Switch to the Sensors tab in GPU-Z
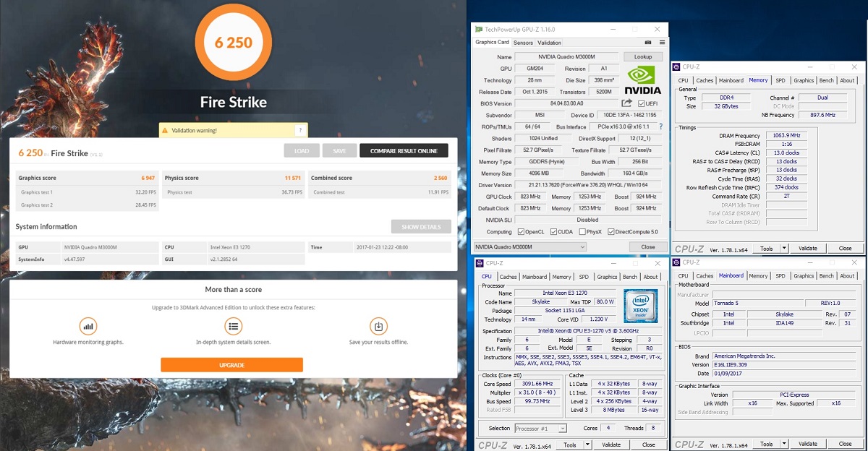868x451 pixels. pos(523,43)
